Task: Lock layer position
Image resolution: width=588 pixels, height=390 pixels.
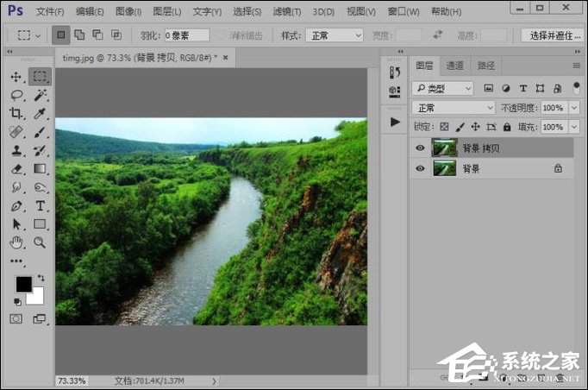Action: tap(476, 127)
